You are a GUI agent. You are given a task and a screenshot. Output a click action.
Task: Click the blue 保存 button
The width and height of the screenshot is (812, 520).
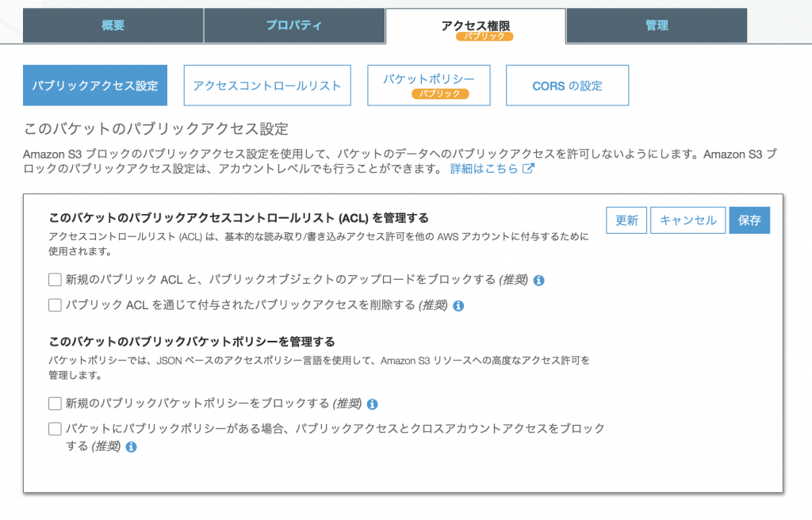pyautogui.click(x=749, y=220)
